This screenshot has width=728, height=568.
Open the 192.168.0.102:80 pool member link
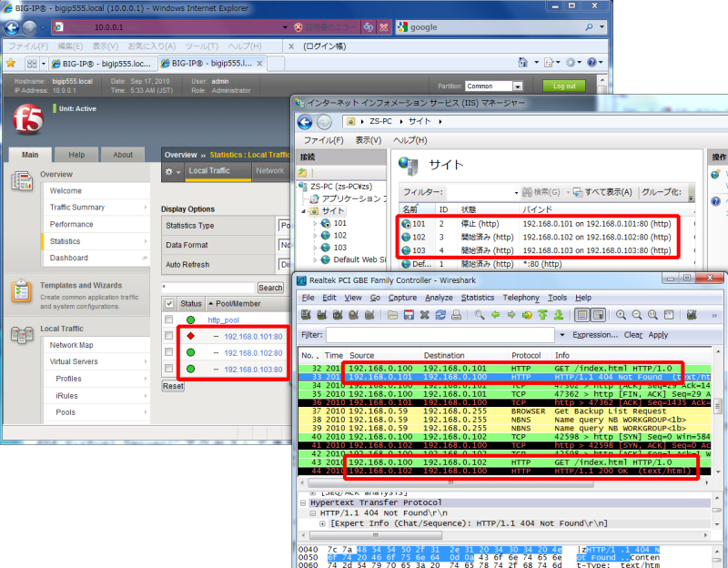coord(250,353)
